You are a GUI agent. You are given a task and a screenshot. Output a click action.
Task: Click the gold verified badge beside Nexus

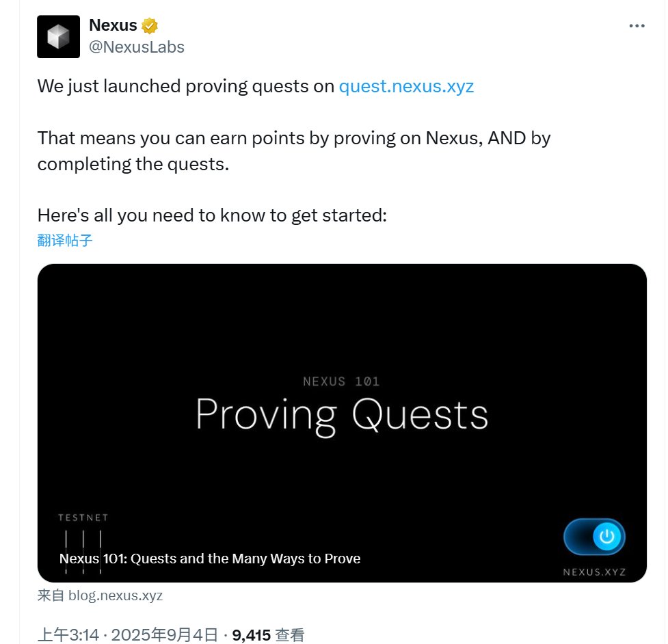pyautogui.click(x=150, y=27)
